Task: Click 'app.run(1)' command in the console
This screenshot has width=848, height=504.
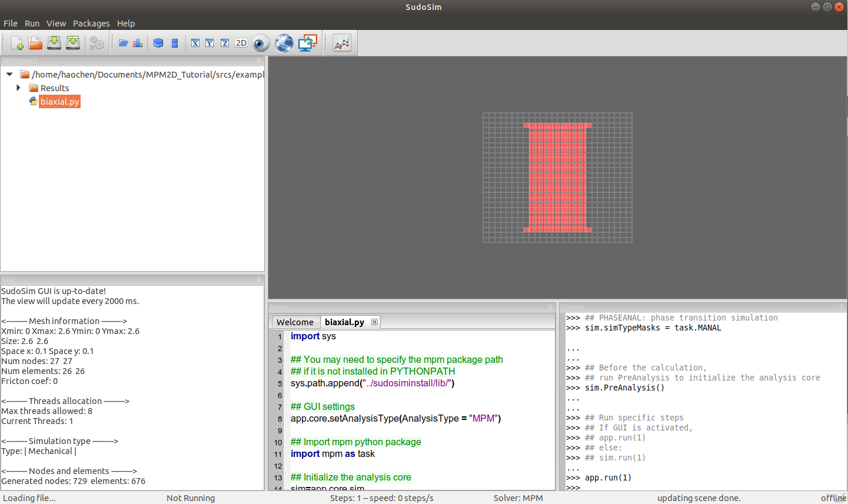Action: point(608,478)
